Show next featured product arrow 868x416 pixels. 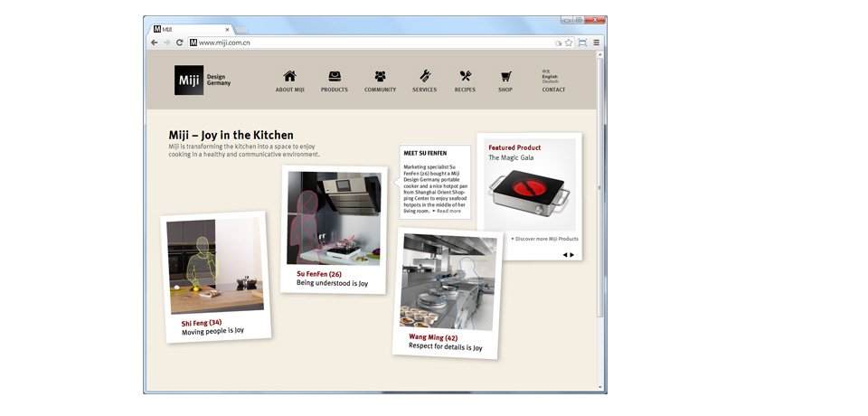pos(571,255)
